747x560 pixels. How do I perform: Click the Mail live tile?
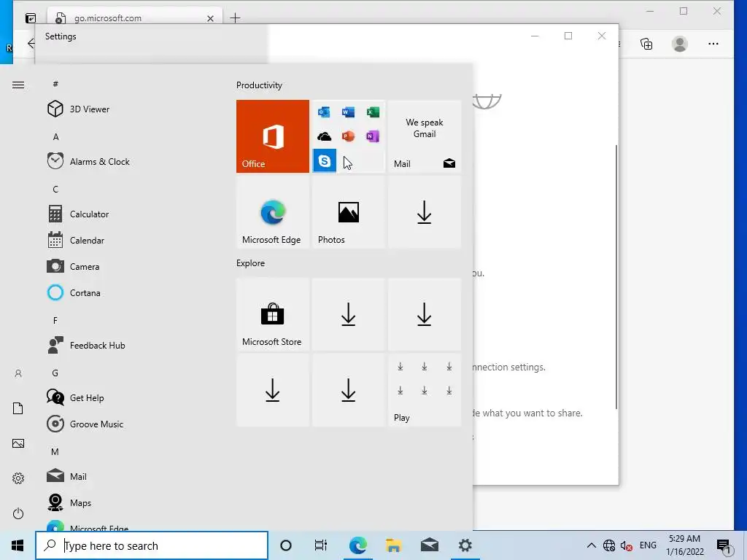(425, 136)
